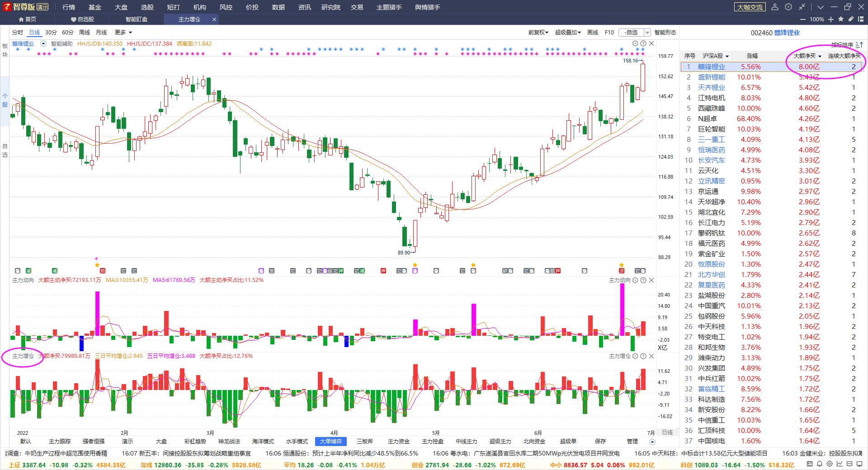Click the 智能辅助 label on chart
Image resolution: width=868 pixels, height=470 pixels.
point(62,44)
